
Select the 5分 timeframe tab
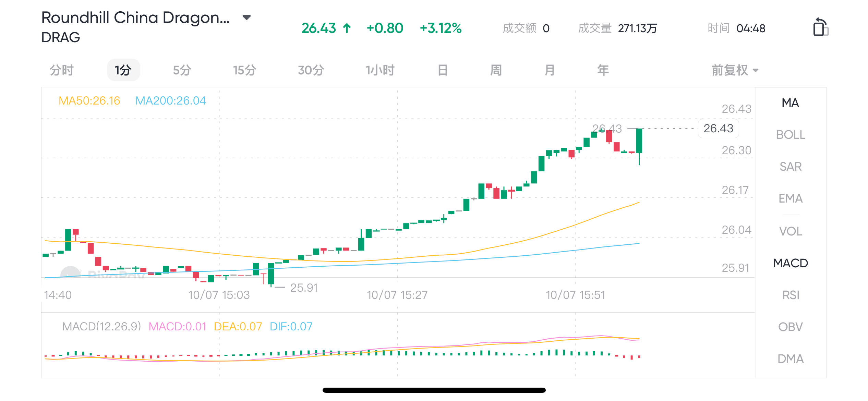(182, 70)
